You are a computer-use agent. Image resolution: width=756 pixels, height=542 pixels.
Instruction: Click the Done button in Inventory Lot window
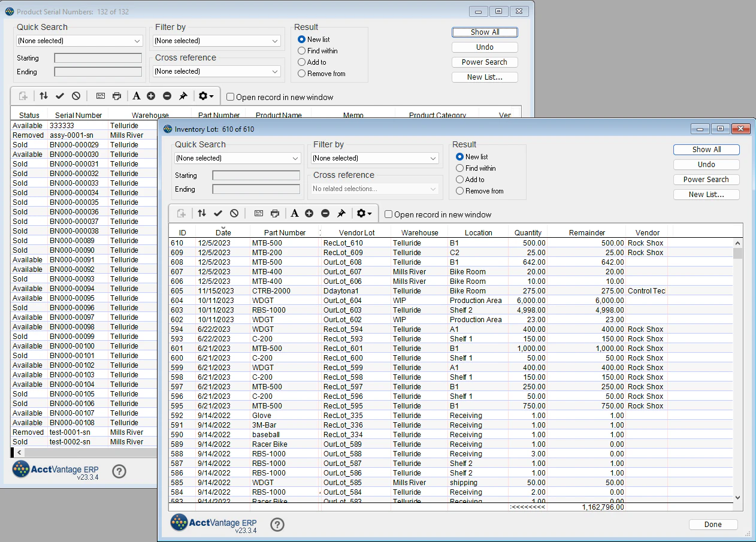[x=713, y=524]
